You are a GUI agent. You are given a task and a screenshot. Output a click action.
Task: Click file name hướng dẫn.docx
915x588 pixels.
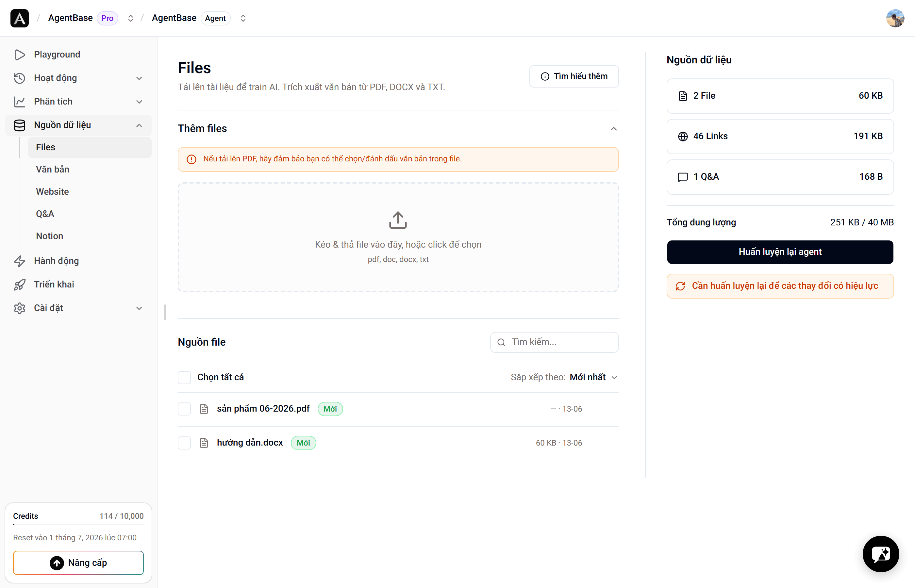250,443
